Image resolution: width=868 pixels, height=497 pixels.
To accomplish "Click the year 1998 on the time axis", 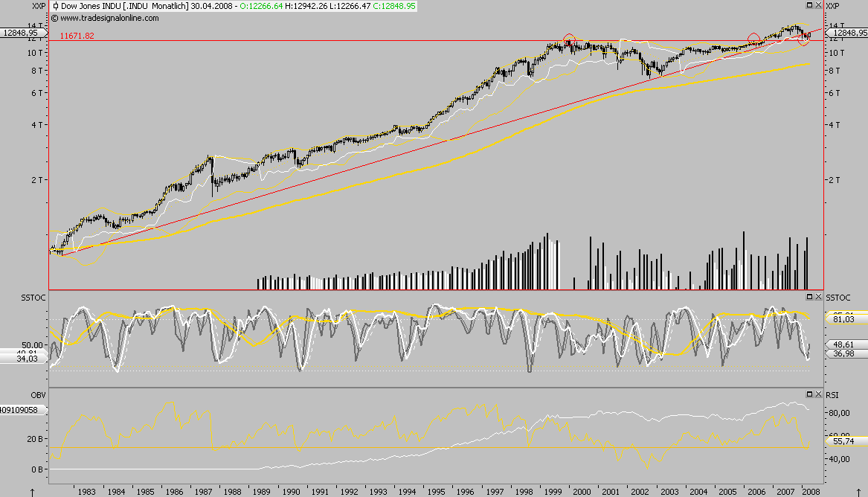I will tap(524, 492).
